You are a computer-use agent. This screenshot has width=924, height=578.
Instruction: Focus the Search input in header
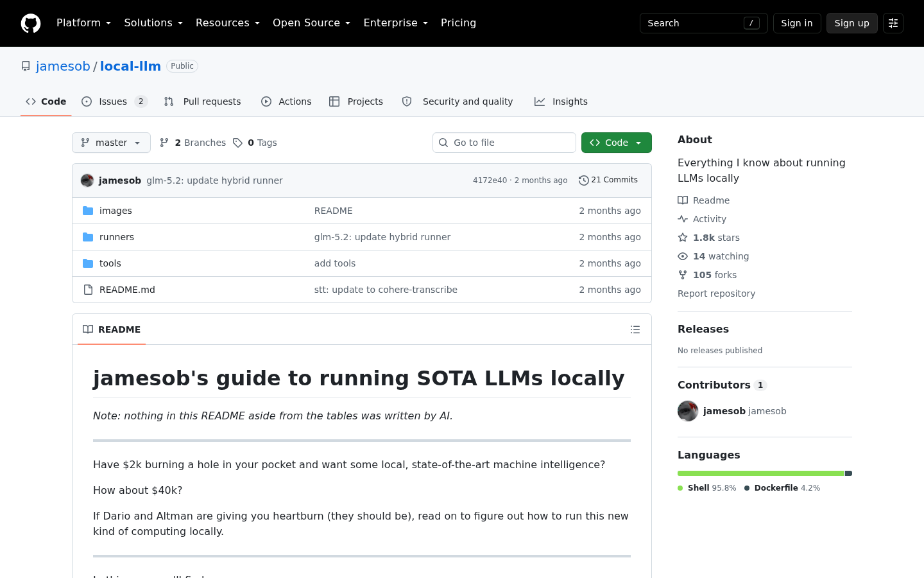click(703, 23)
